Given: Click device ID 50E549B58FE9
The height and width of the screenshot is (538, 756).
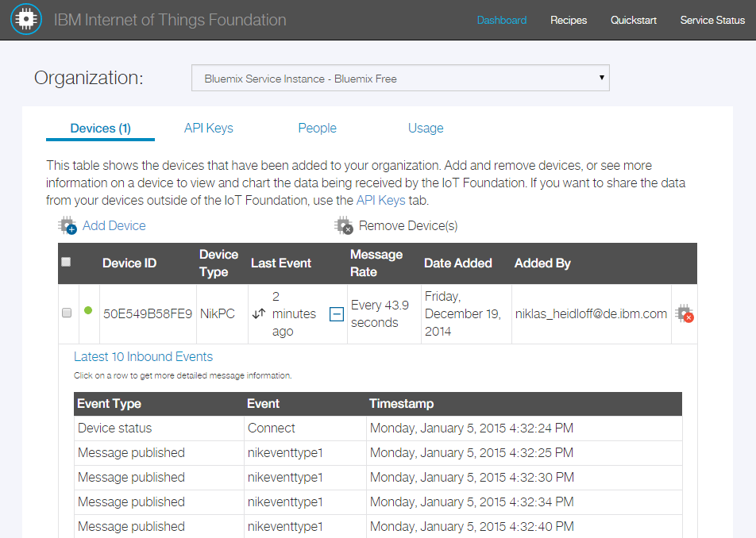Looking at the screenshot, I should [148, 313].
